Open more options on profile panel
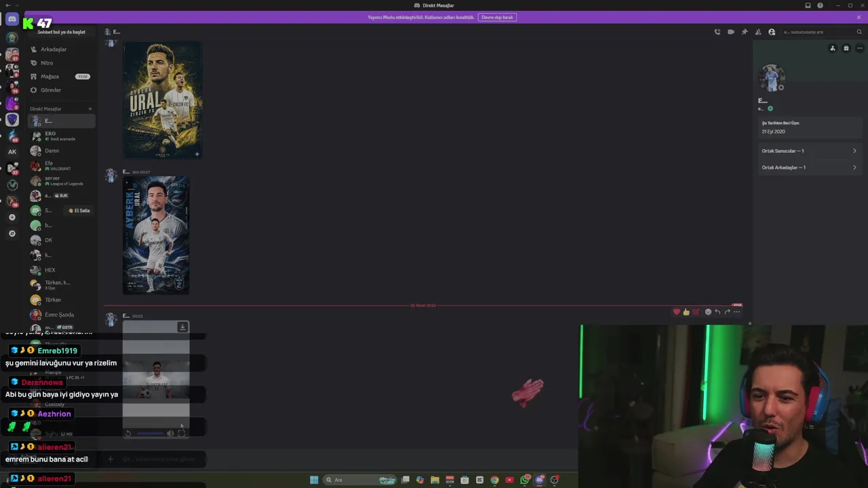The height and width of the screenshot is (488, 868). tap(859, 48)
